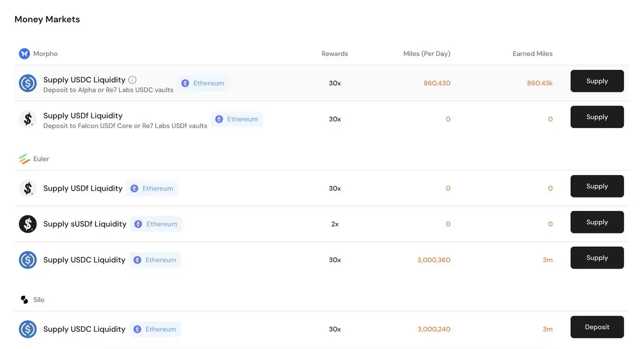Open info icon beside Morpho USDC Liquidity
The height and width of the screenshot is (349, 644).
point(133,80)
